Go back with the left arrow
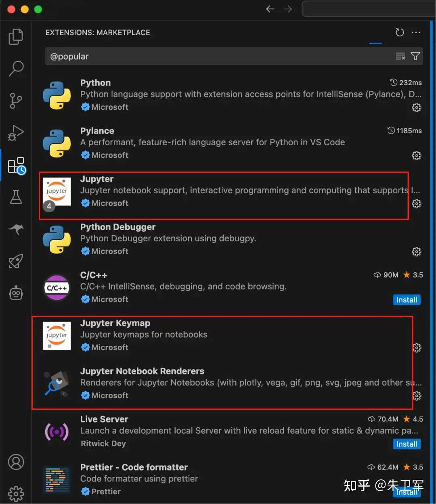This screenshot has width=436, height=504. click(270, 9)
